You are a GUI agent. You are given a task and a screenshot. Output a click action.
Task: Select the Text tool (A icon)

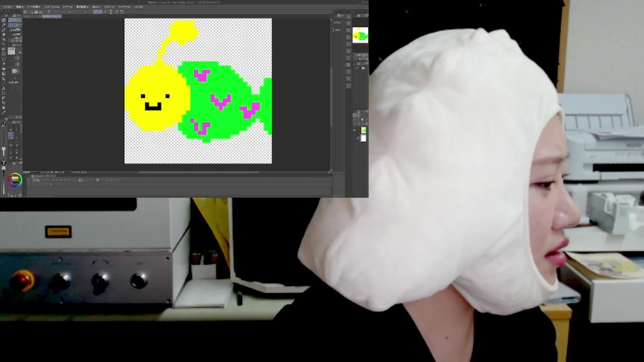(4, 88)
